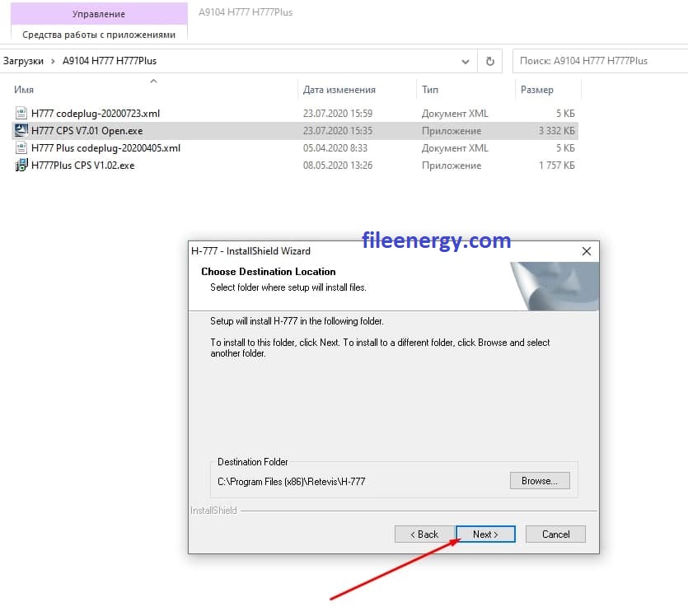Select file H777 Plus codeplug-20200405.xml
688x616 pixels.
tap(105, 147)
